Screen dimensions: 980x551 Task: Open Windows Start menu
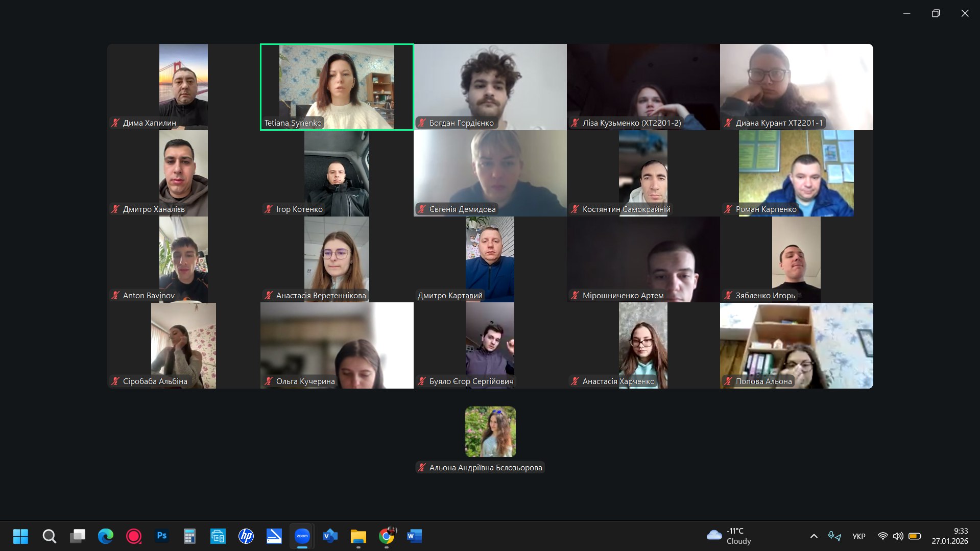pyautogui.click(x=20, y=536)
